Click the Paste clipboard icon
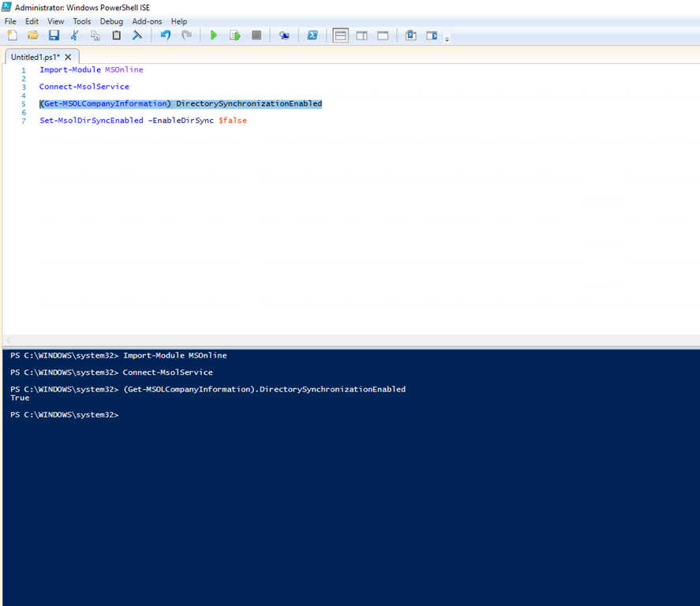The width and height of the screenshot is (700, 606). 117,36
